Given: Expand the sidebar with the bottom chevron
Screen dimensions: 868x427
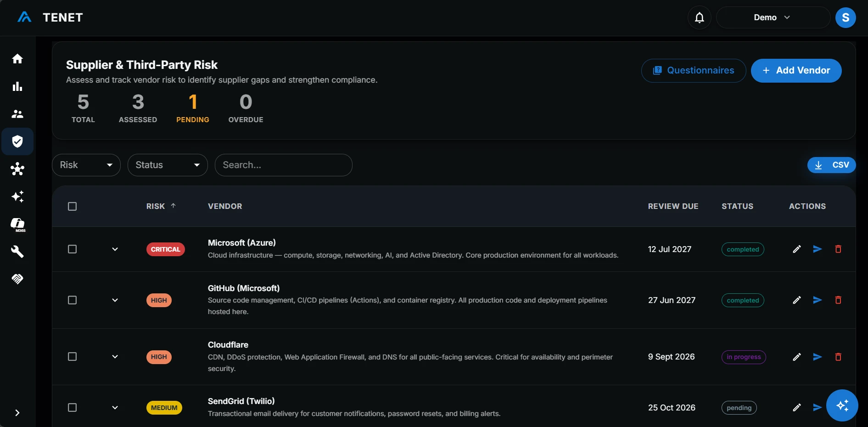Looking at the screenshot, I should pyautogui.click(x=17, y=413).
